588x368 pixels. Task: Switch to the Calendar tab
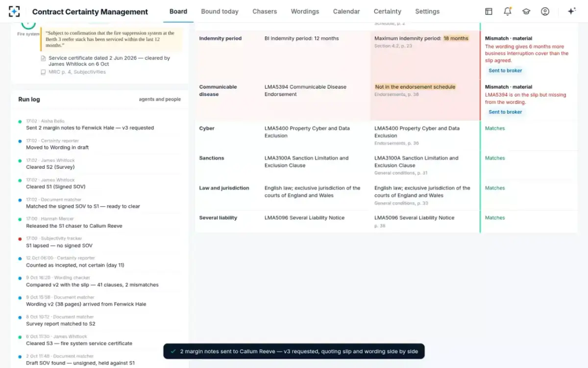point(346,11)
